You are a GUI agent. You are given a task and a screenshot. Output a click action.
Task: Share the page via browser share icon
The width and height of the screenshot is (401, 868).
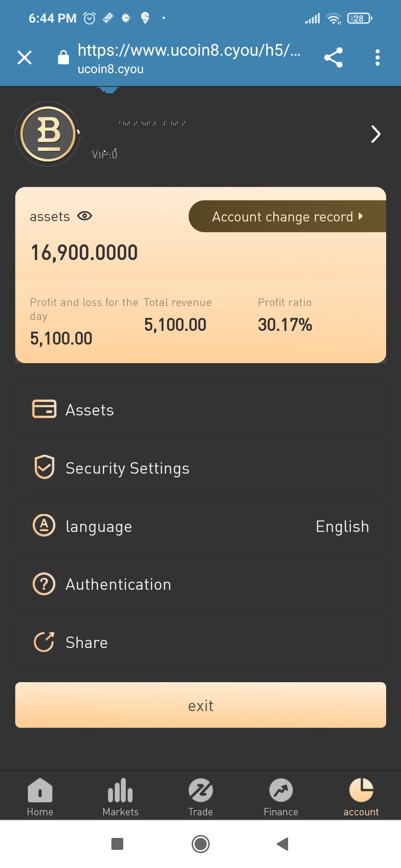(333, 57)
